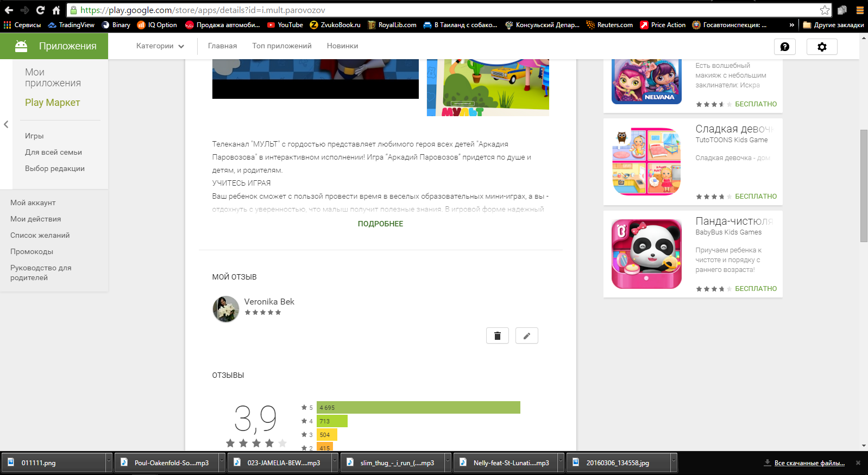Open Выбор редакции category

(55, 169)
